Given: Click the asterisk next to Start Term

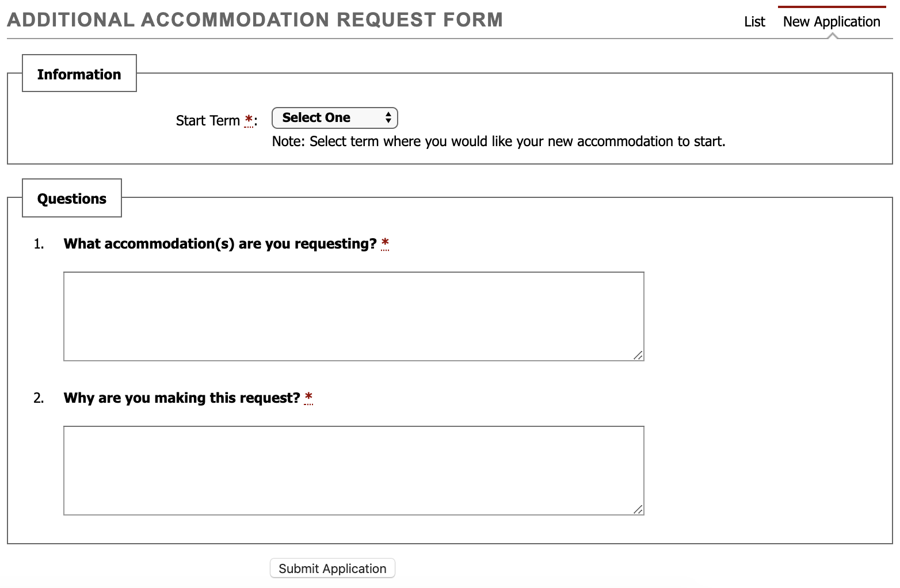Looking at the screenshot, I should tap(249, 119).
